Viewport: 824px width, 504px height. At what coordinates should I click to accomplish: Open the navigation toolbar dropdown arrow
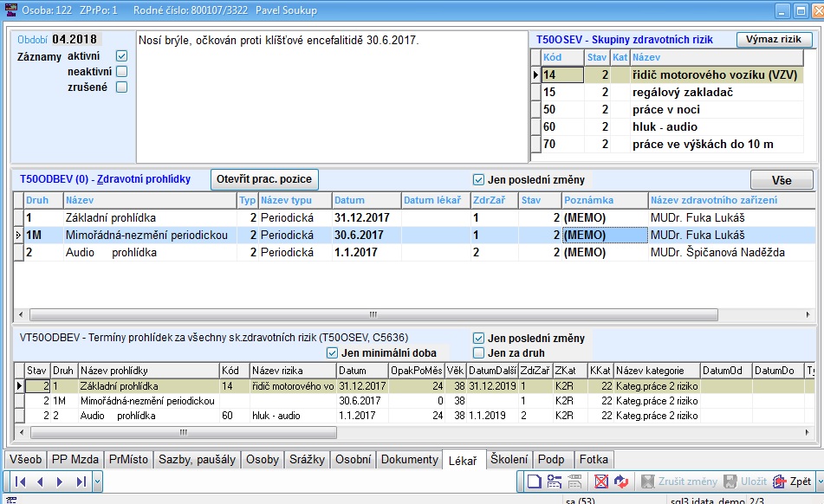pos(97,481)
